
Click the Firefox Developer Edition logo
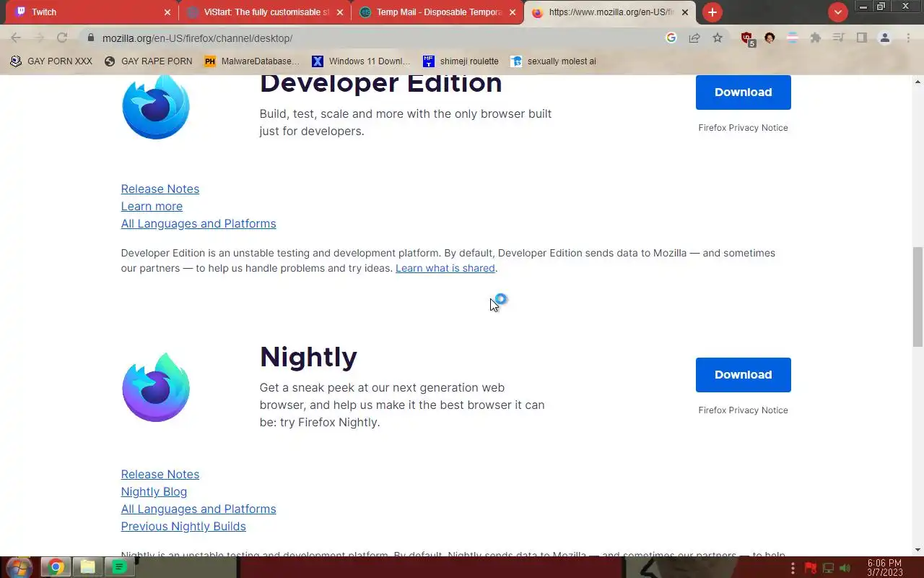pos(156,106)
